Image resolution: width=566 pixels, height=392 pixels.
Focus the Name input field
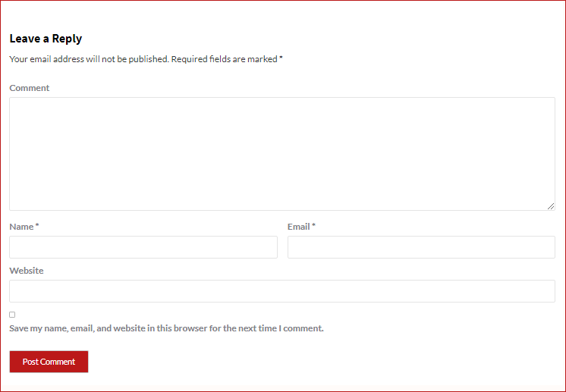143,247
